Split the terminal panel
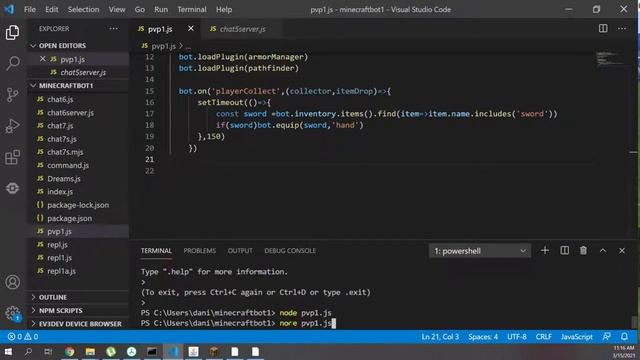This screenshot has height=360, width=640. tap(564, 251)
